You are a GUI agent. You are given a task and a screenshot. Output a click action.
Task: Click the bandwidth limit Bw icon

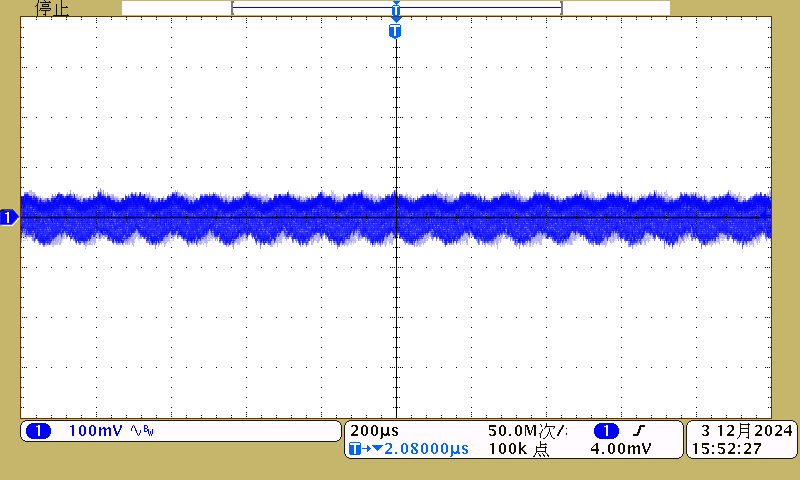point(143,431)
